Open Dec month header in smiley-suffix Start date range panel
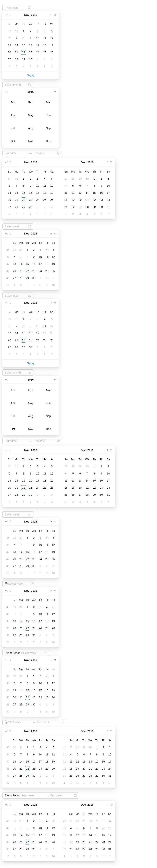This screenshot has width=157, height=868. coord(83,162)
